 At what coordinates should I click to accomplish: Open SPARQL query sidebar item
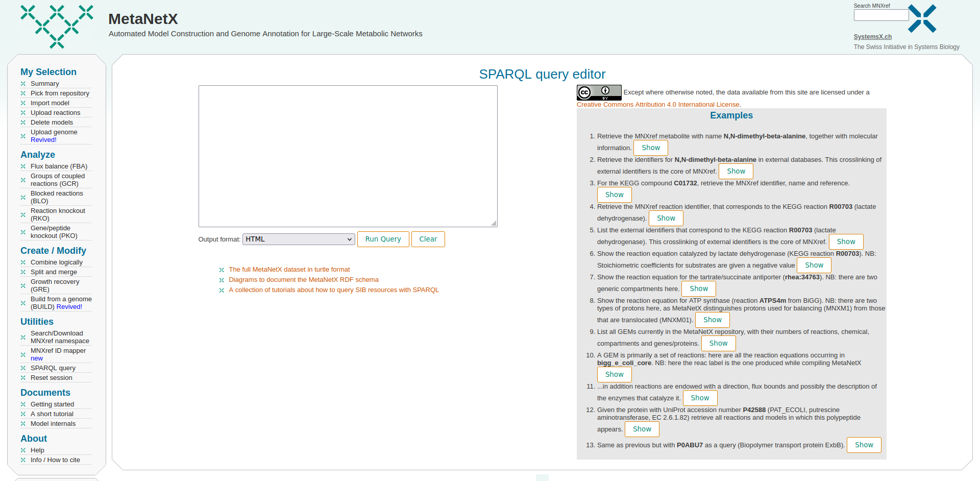pos(53,368)
